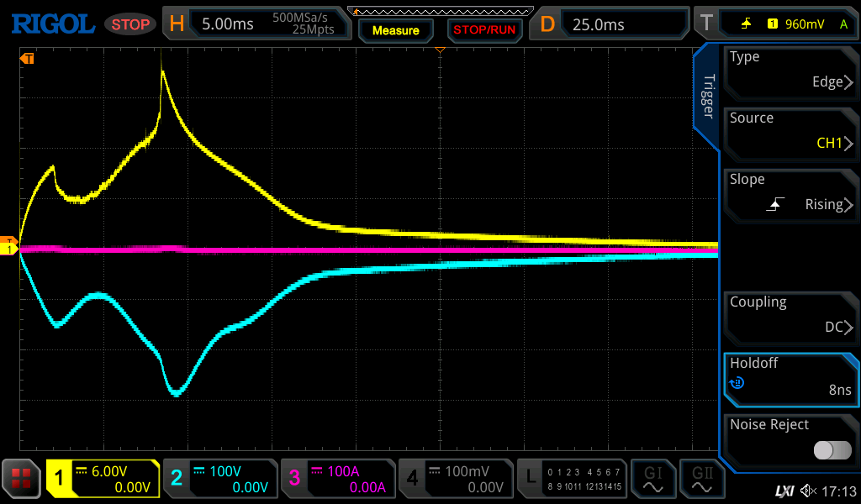Open the LXI network status icon
861x504 pixels.
coord(784,490)
